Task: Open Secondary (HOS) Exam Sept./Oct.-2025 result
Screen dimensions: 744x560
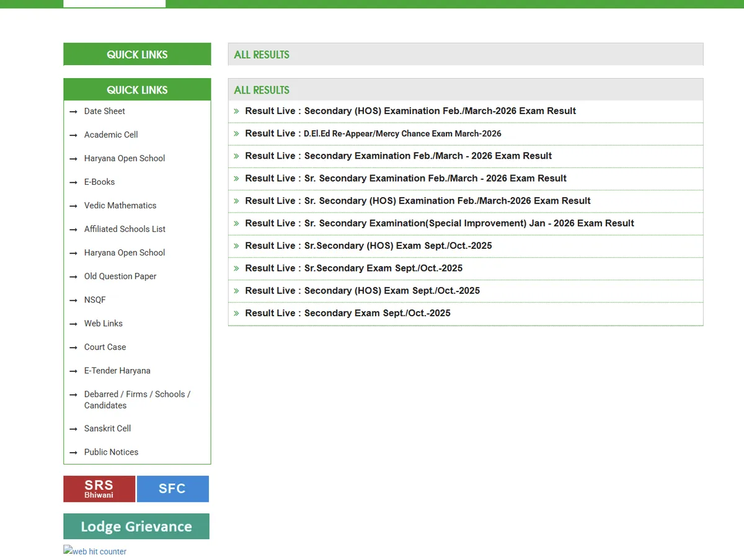Action: pos(363,290)
